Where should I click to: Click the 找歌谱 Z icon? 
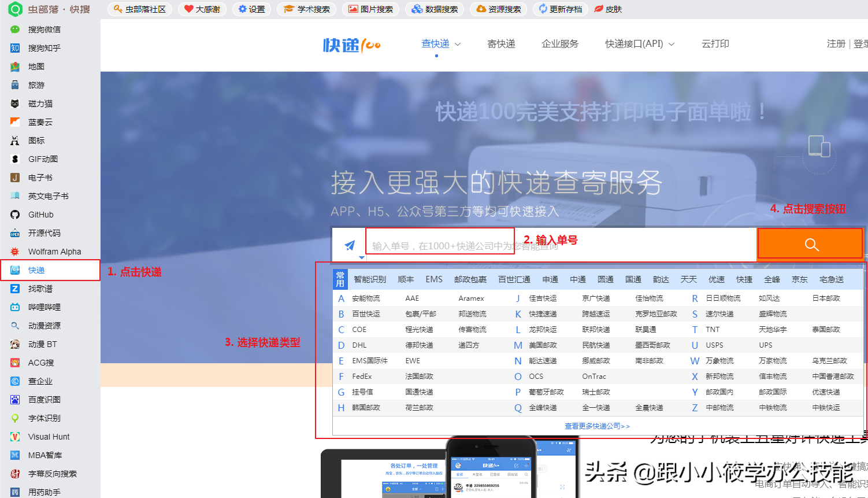[15, 289]
